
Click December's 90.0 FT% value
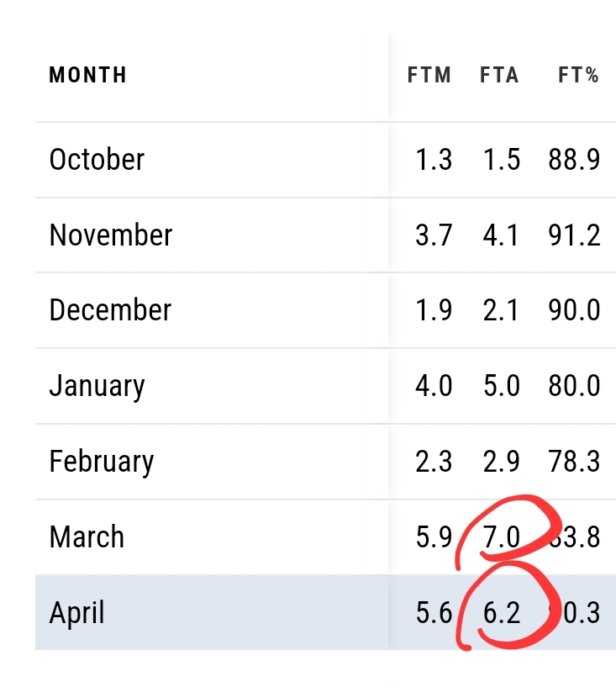(x=574, y=310)
